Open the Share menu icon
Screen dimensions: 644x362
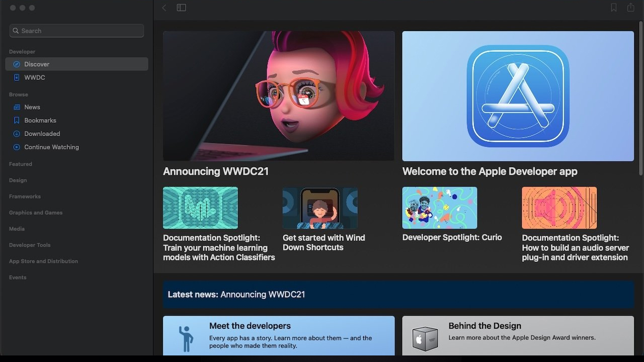(630, 8)
